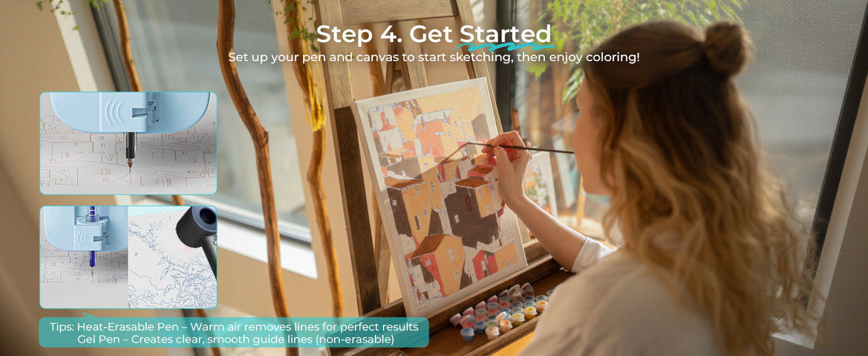Click the "Set up your pen and canvas" subtitle
Screen dimensions: 868x356
pos(433,57)
